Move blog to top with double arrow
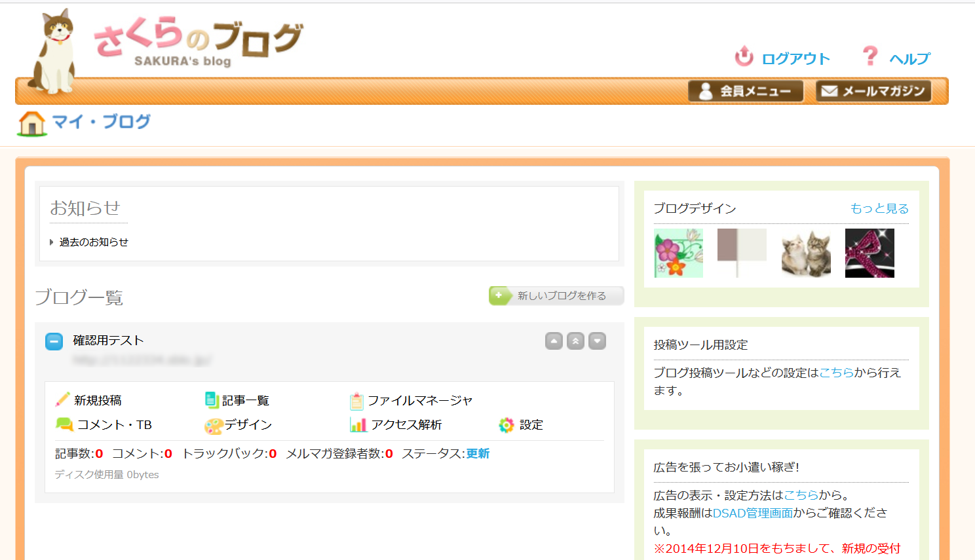 (x=575, y=341)
